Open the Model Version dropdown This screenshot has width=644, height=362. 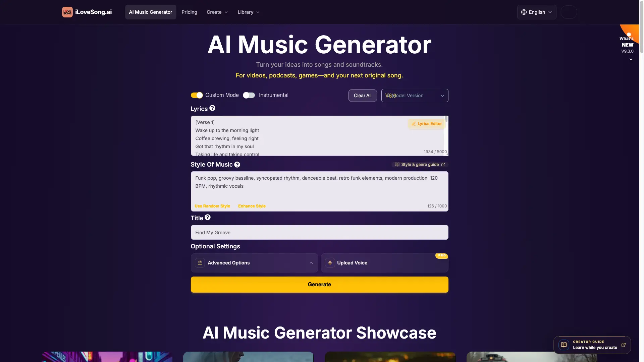coord(415,96)
